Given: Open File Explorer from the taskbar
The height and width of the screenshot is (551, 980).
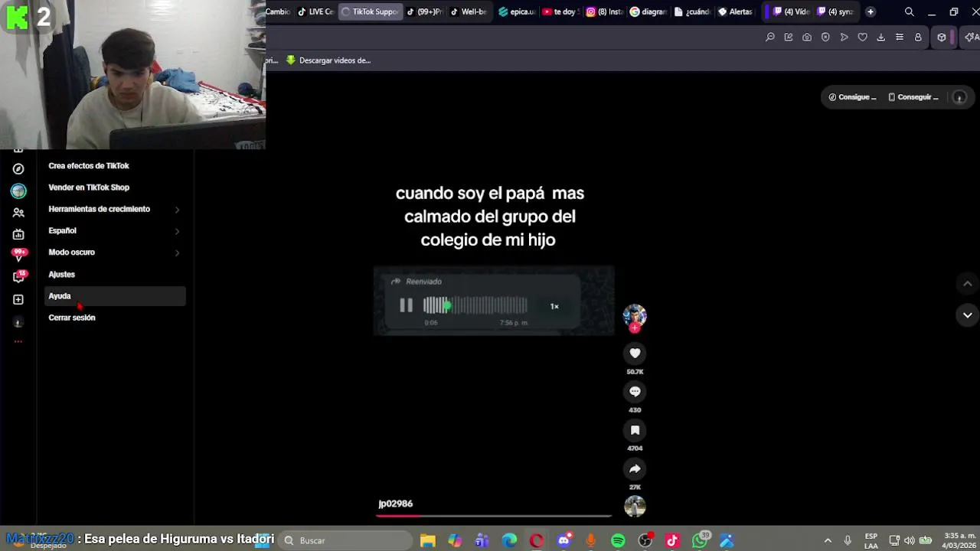Looking at the screenshot, I should [428, 540].
